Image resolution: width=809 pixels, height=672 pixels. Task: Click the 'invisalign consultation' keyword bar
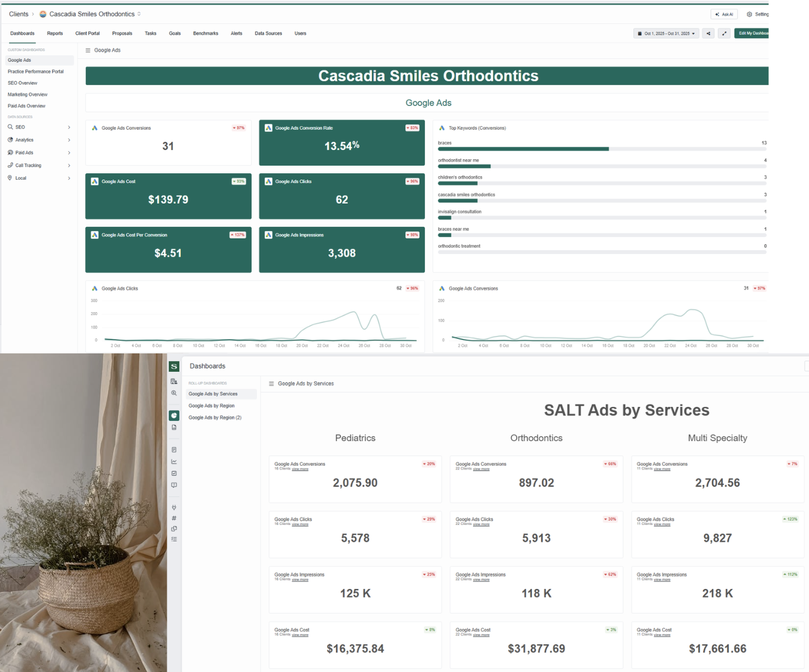[x=602, y=218]
